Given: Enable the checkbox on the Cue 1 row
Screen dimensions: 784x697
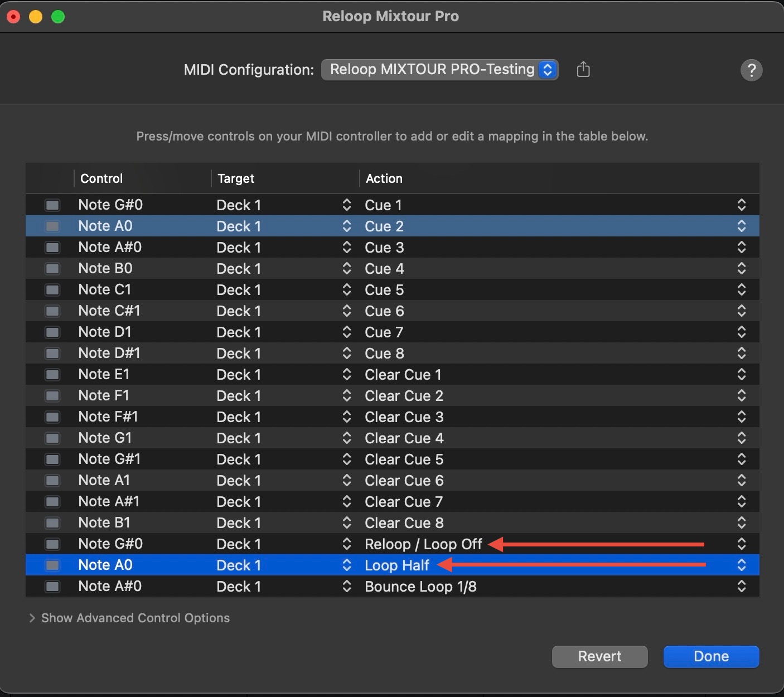Looking at the screenshot, I should (52, 205).
